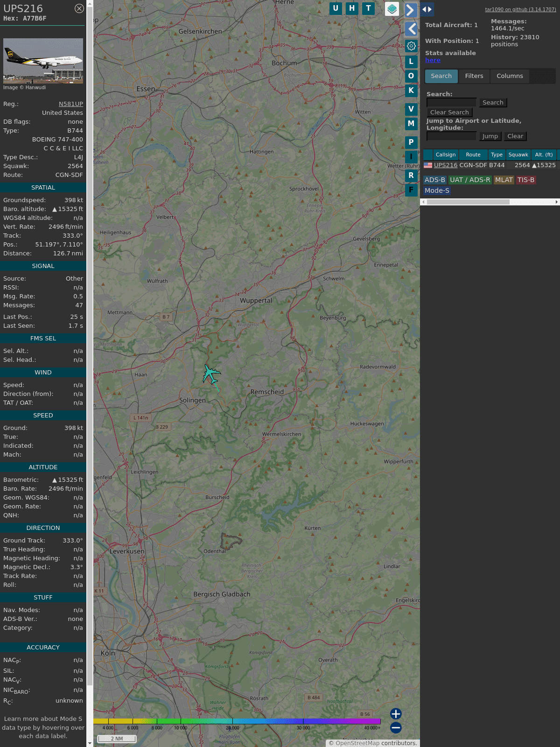The height and width of the screenshot is (747, 560).
Task: Click the table scrollbar left arrow
Action: [x=423, y=202]
